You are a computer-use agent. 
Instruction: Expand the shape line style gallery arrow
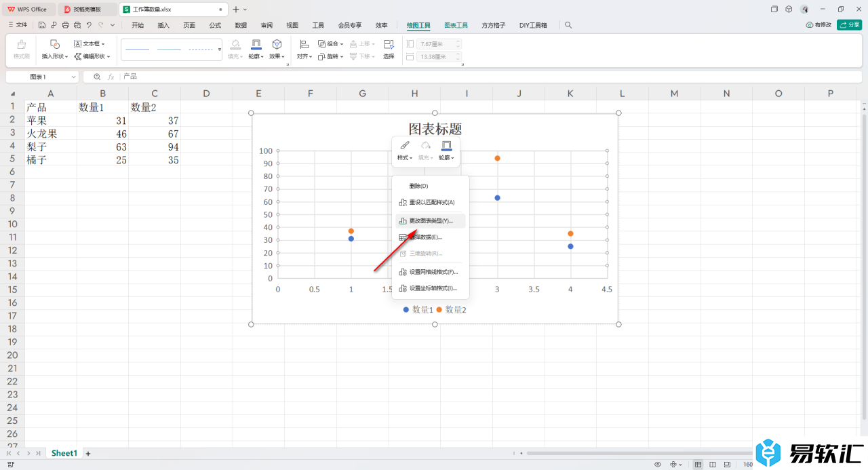click(x=220, y=50)
